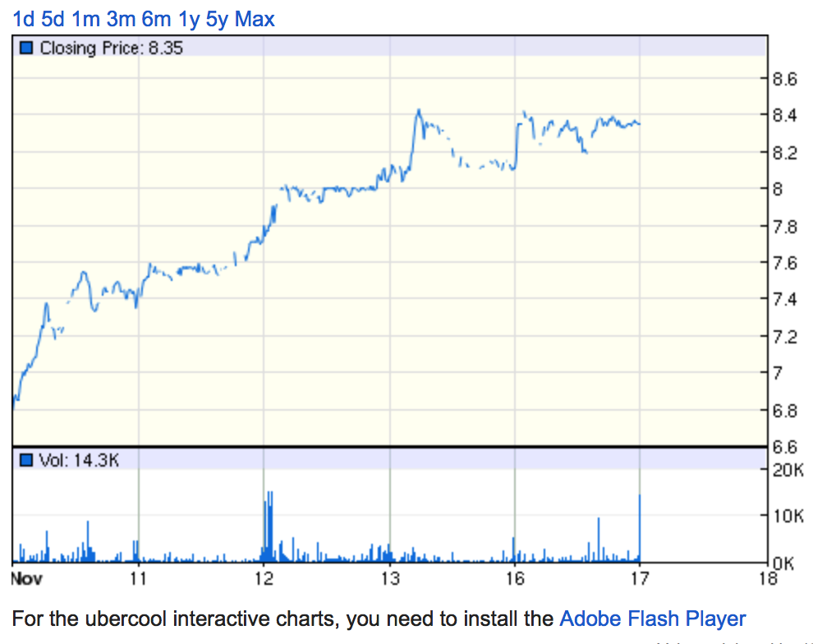Click date 18 on the time axis
The width and height of the screenshot is (813, 644).
coord(766,579)
